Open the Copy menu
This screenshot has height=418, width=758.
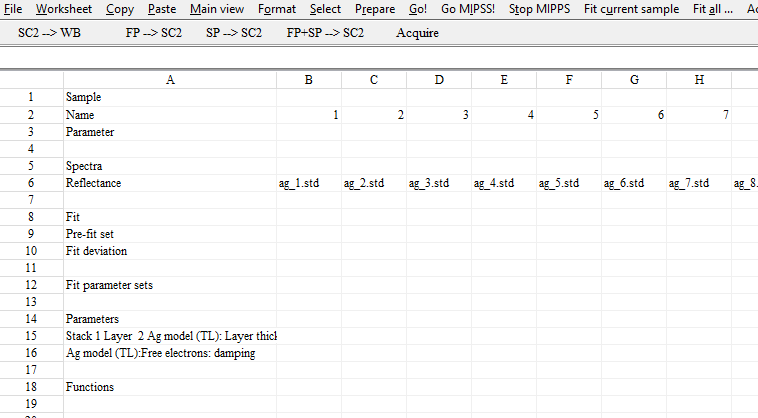120,9
